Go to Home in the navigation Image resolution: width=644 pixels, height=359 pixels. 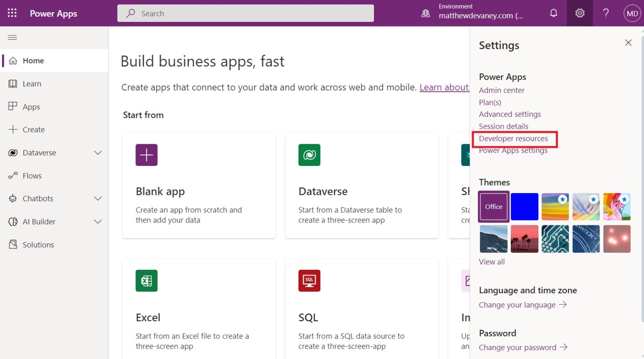pos(33,60)
